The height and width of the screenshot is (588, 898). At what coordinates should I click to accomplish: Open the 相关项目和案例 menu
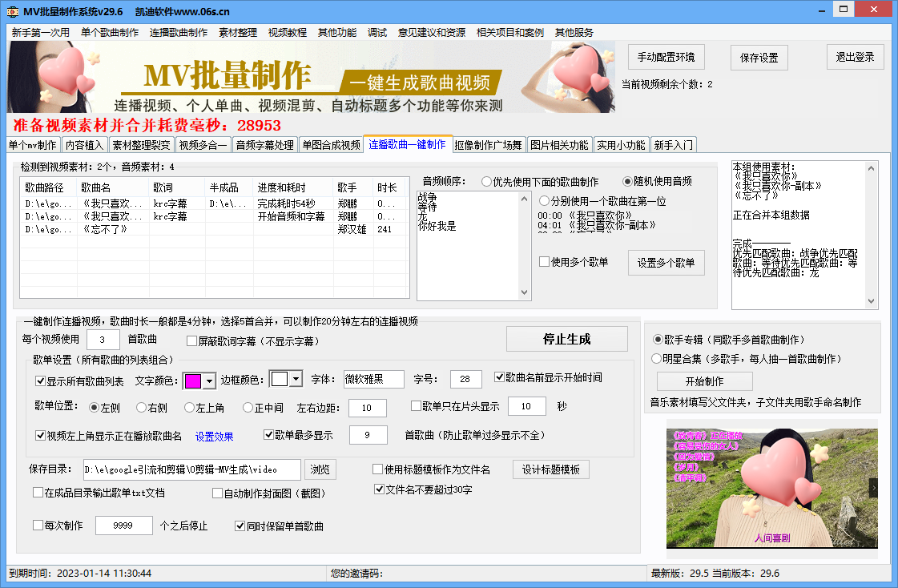tap(510, 33)
